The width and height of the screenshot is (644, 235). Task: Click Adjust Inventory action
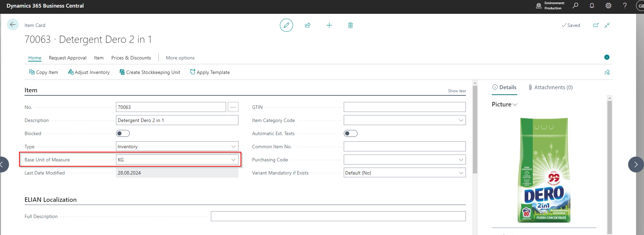(x=89, y=72)
